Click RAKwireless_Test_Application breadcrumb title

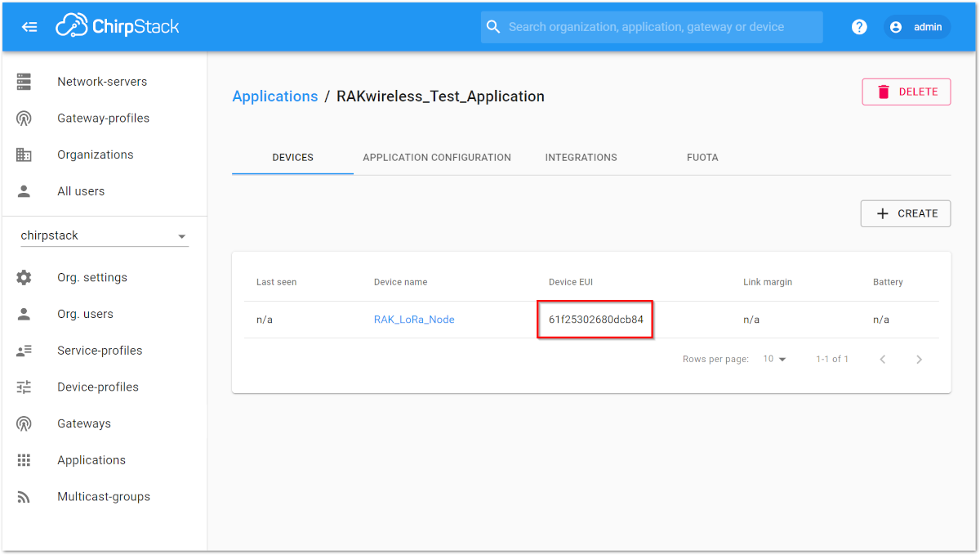440,96
